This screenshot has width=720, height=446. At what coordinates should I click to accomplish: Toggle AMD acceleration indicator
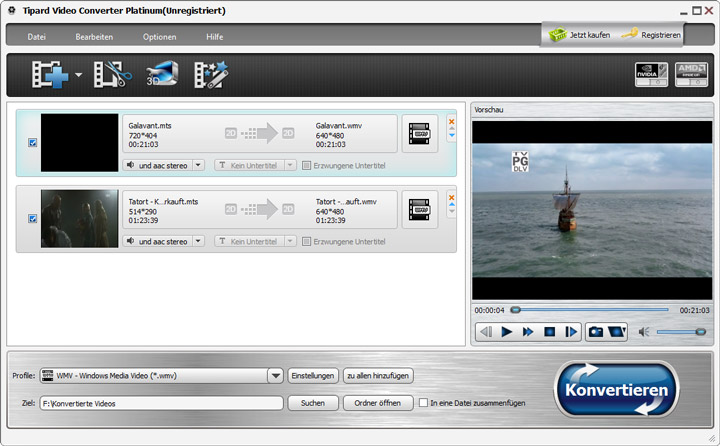(x=691, y=74)
